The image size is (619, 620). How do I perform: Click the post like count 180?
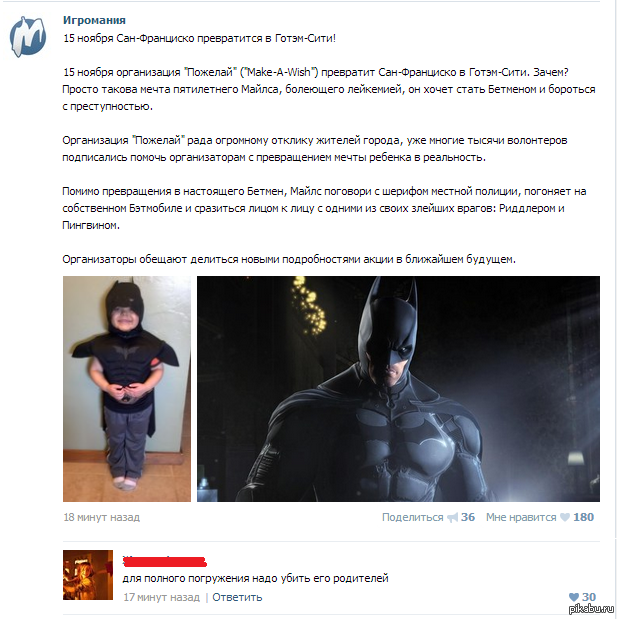pos(583,517)
